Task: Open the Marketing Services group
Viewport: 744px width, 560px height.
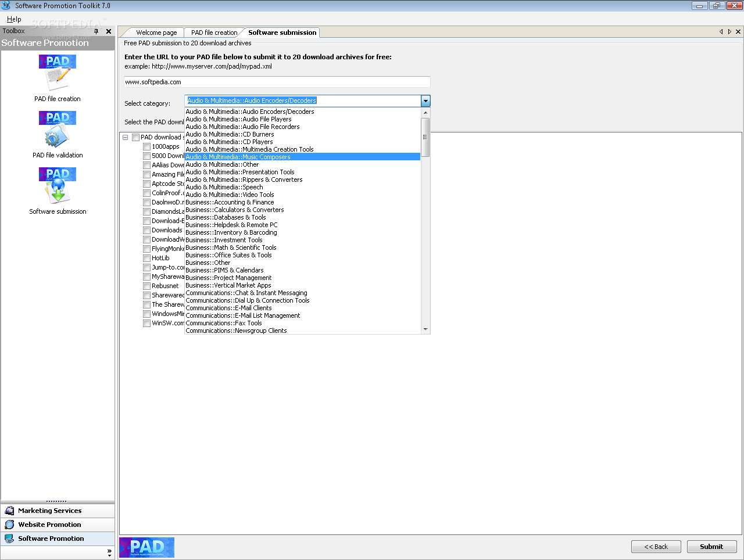Action: coord(58,511)
